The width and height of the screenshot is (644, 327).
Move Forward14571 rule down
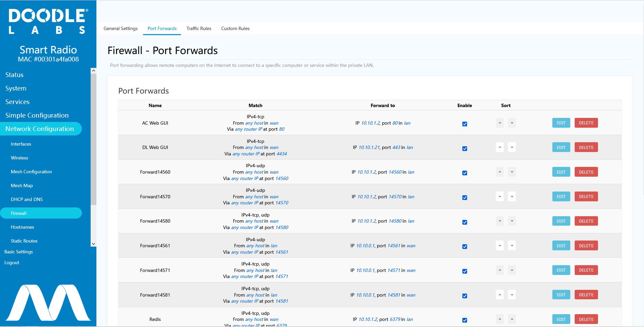[x=512, y=270]
